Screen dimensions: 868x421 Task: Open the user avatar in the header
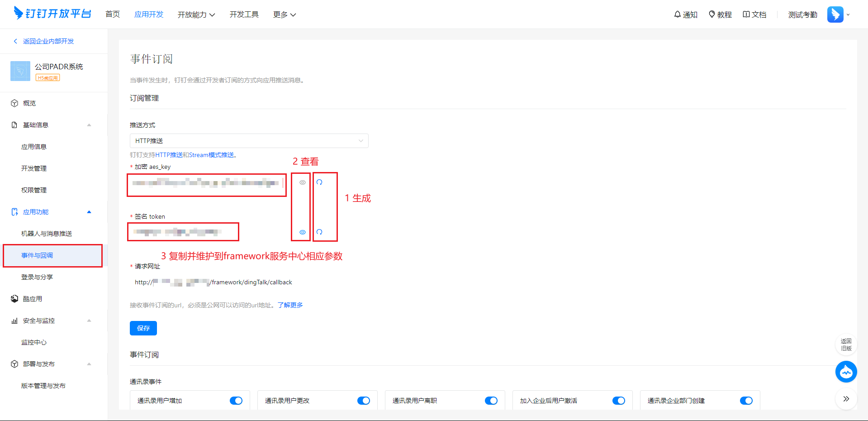click(x=835, y=14)
